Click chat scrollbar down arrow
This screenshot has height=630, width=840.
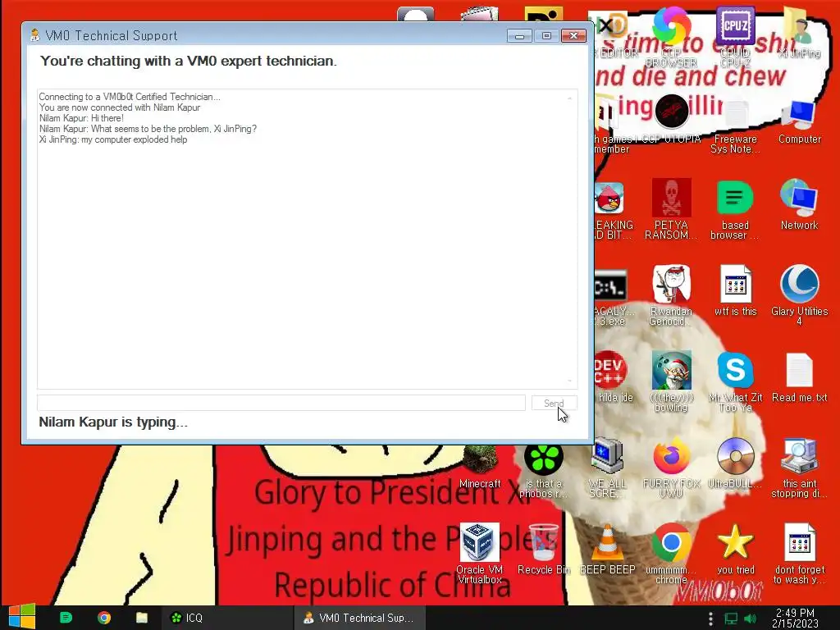coord(569,381)
